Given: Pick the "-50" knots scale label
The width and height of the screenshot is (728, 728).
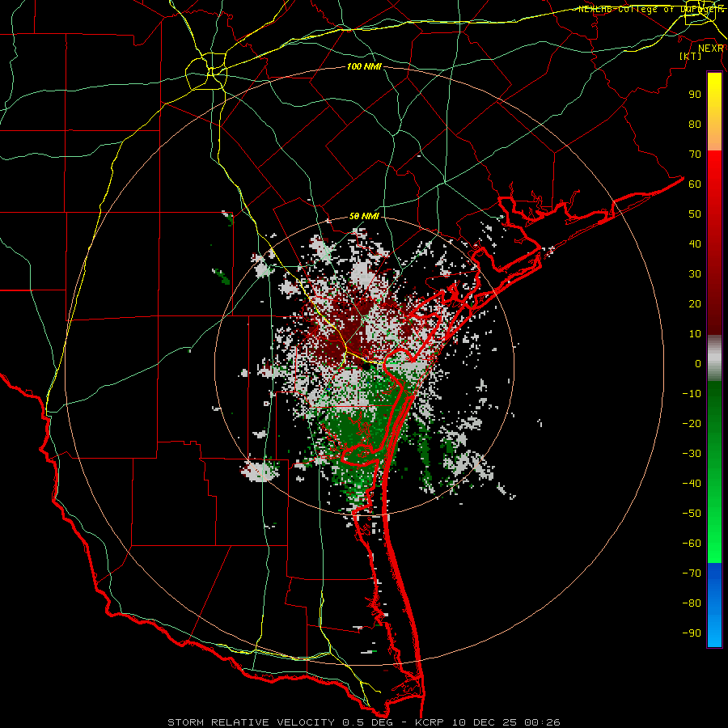Looking at the screenshot, I should (x=692, y=514).
